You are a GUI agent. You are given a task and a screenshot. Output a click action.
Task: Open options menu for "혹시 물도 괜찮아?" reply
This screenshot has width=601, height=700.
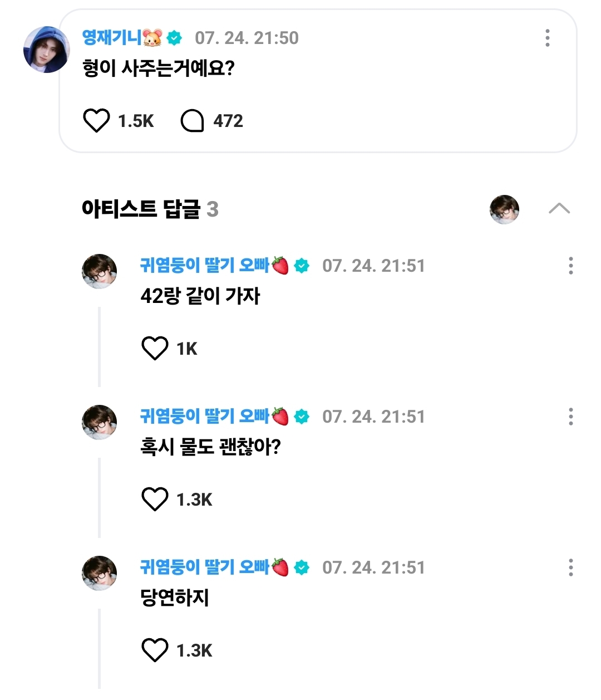click(x=570, y=417)
